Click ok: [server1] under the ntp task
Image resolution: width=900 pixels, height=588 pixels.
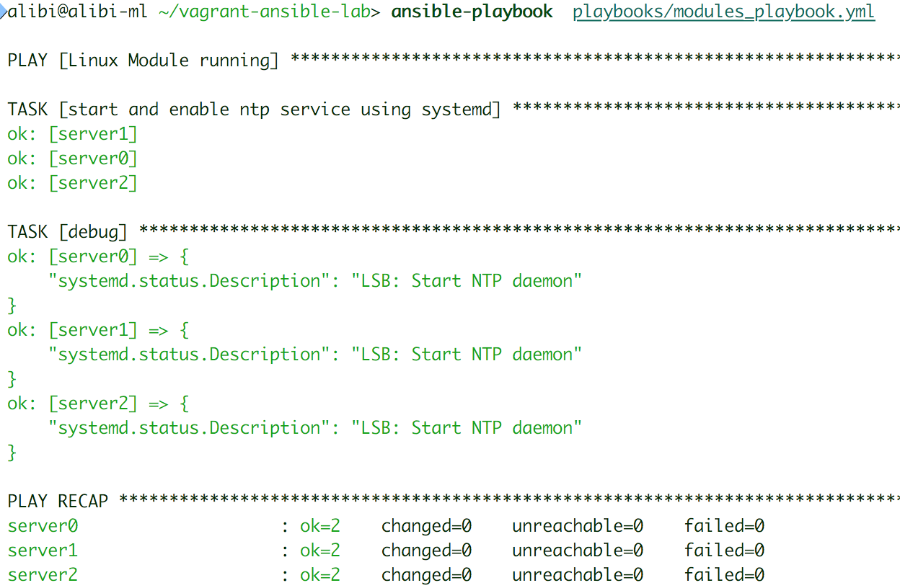(x=72, y=134)
